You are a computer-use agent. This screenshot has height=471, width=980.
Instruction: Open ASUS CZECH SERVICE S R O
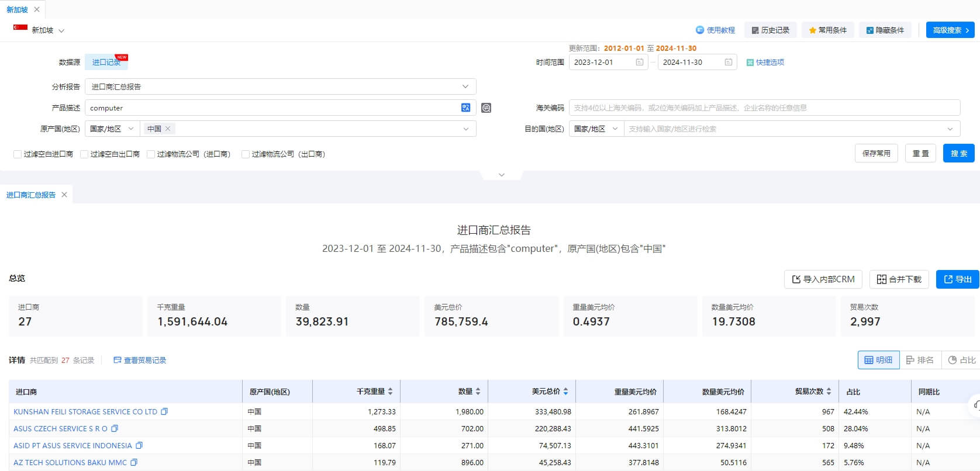pos(61,428)
